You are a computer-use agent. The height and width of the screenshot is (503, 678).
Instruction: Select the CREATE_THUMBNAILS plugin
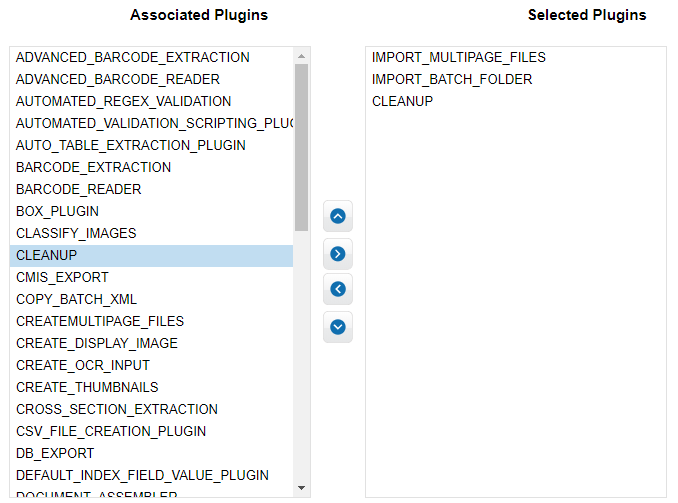(151, 387)
